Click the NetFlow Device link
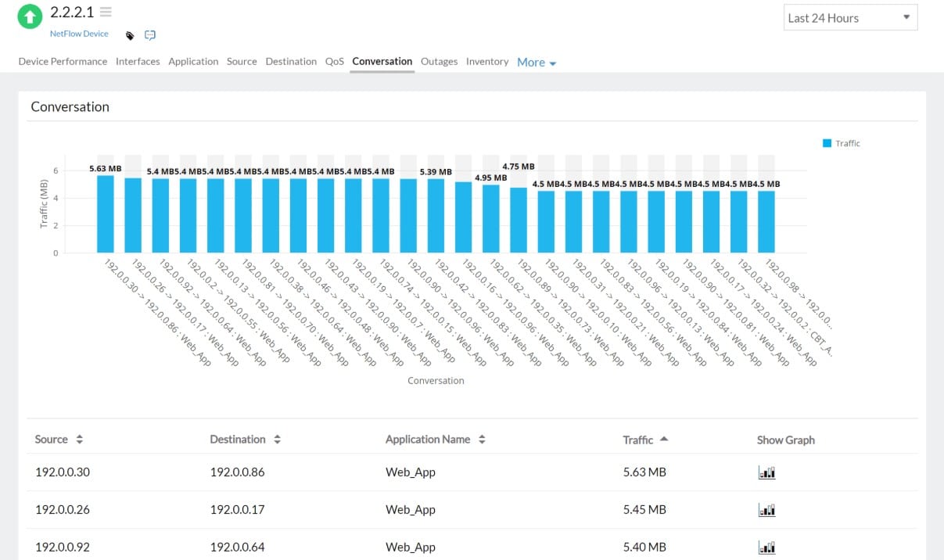This screenshot has width=944, height=560. [x=79, y=34]
